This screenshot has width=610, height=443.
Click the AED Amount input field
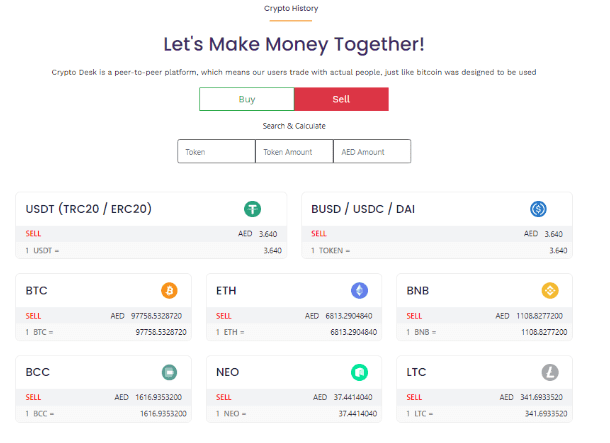(372, 151)
